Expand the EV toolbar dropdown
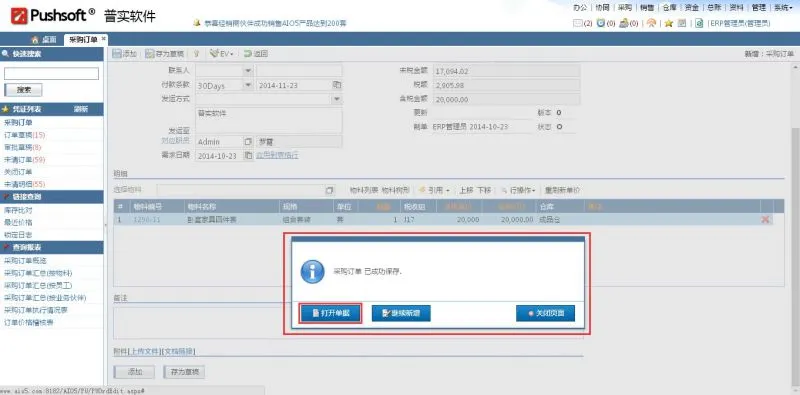Image resolution: width=800 pixels, height=395 pixels. coord(221,54)
